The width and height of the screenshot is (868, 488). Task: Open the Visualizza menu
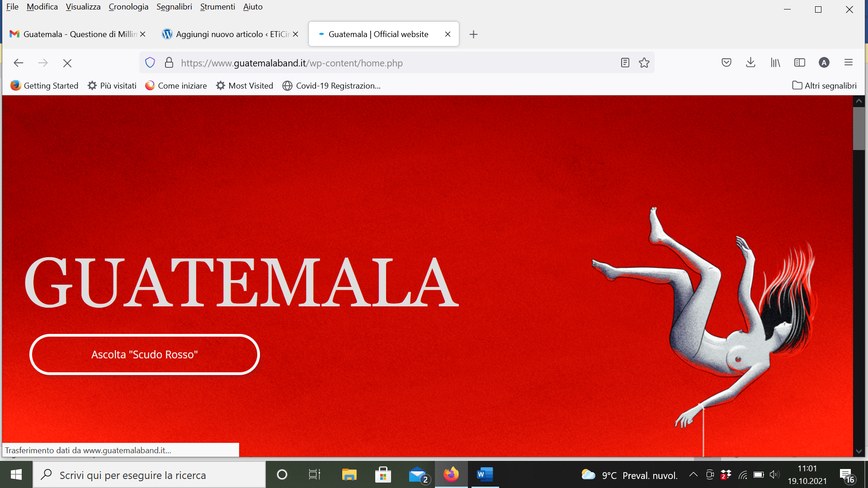click(83, 7)
